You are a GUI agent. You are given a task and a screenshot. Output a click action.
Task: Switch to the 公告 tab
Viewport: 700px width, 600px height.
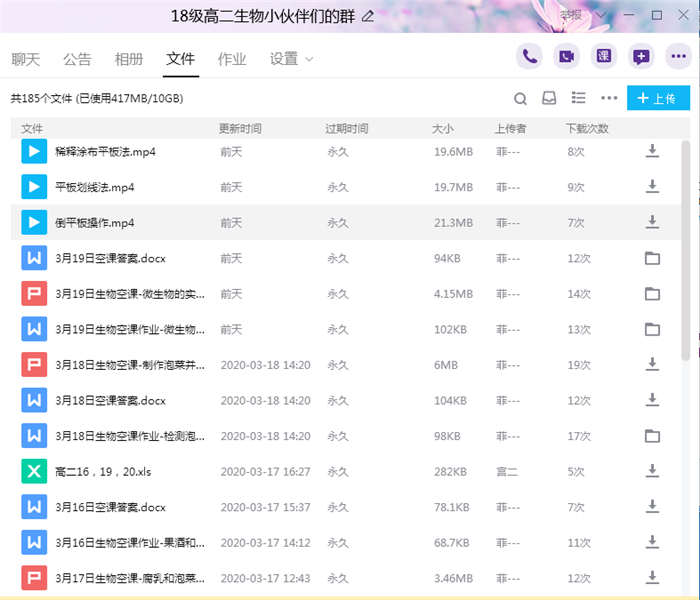pos(77,59)
